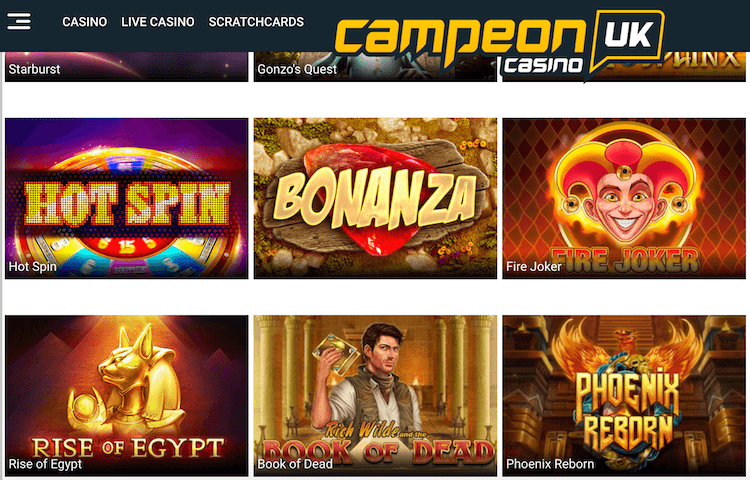The height and width of the screenshot is (480, 750).
Task: Select the SCRATCHCARDS menu item
Action: [256, 22]
